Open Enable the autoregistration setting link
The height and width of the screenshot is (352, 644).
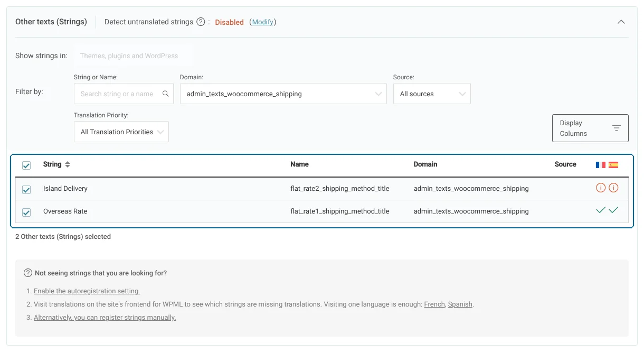click(x=87, y=291)
